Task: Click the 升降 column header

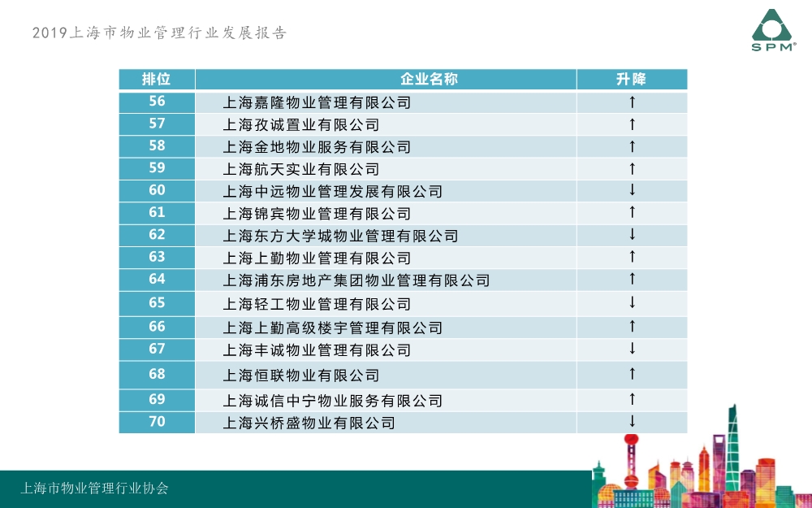Action: click(632, 79)
